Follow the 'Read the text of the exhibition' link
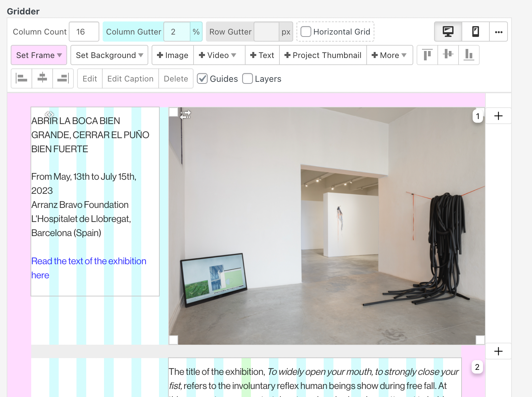532x397 pixels. point(89,261)
